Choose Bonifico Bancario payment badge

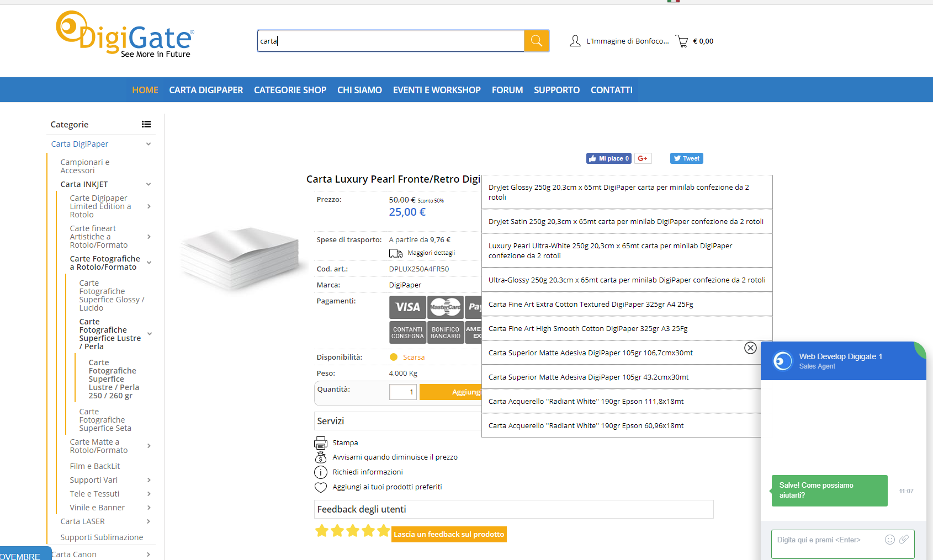pos(446,333)
